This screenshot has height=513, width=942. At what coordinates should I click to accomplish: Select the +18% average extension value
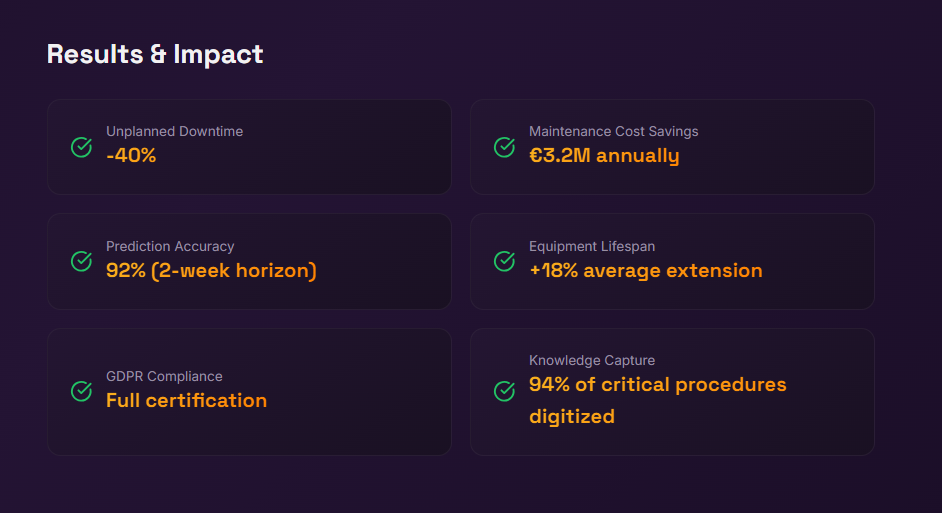click(645, 270)
